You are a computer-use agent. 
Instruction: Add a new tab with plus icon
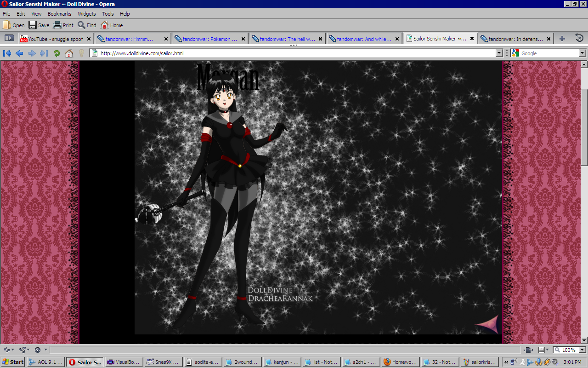[x=562, y=39]
